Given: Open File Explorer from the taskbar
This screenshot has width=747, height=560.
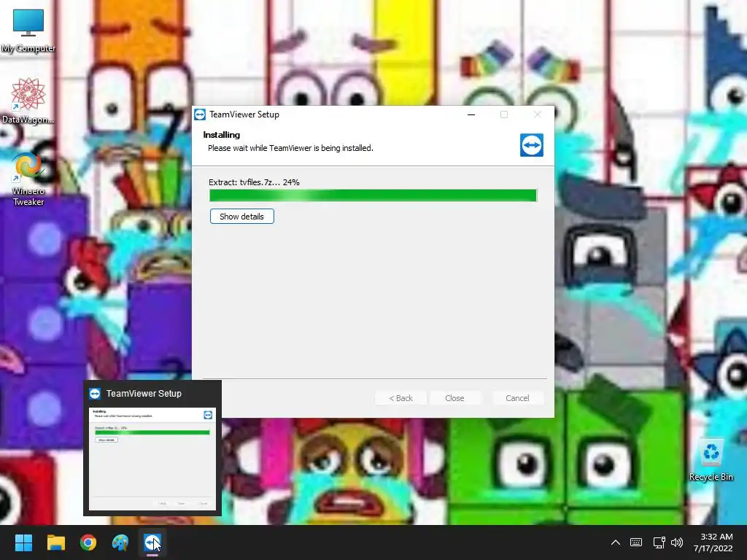Looking at the screenshot, I should (x=55, y=542).
